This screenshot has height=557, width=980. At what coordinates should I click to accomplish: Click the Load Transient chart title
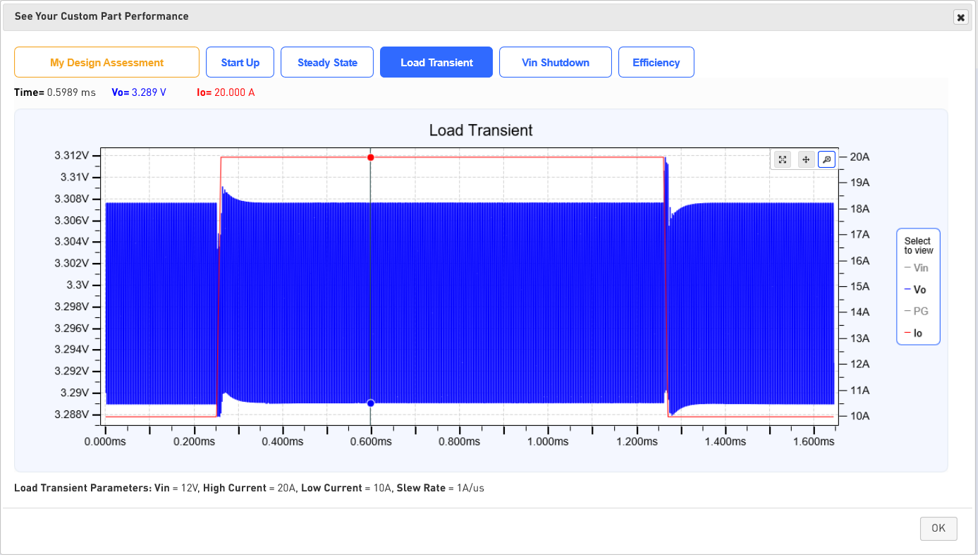tap(481, 130)
